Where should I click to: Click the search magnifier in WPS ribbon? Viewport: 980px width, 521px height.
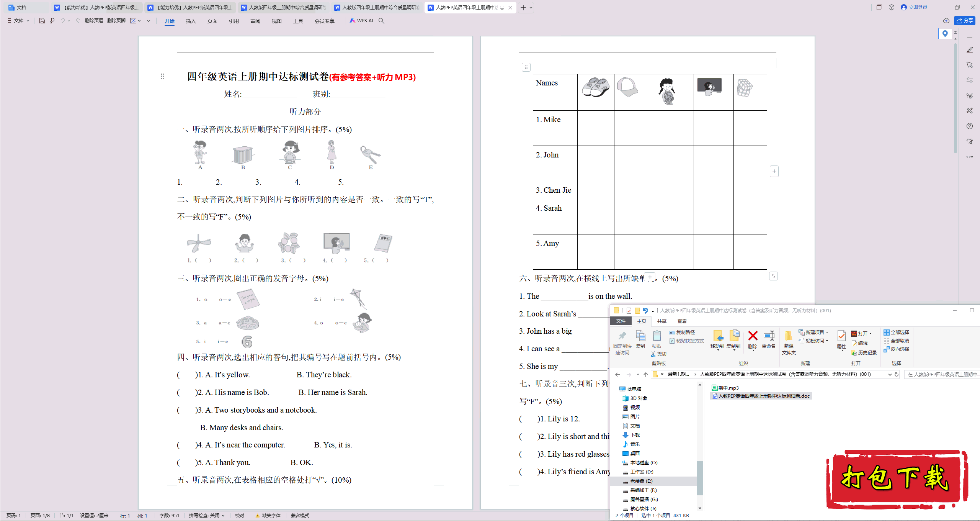point(381,21)
